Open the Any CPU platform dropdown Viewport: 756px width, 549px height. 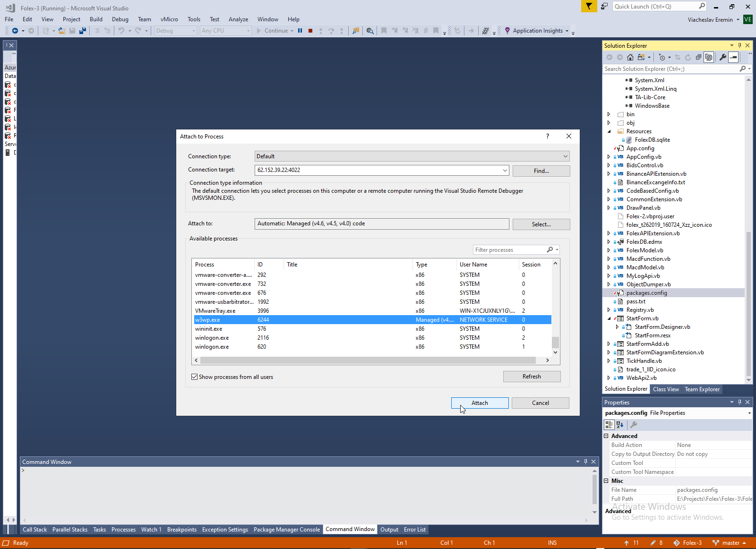click(226, 31)
